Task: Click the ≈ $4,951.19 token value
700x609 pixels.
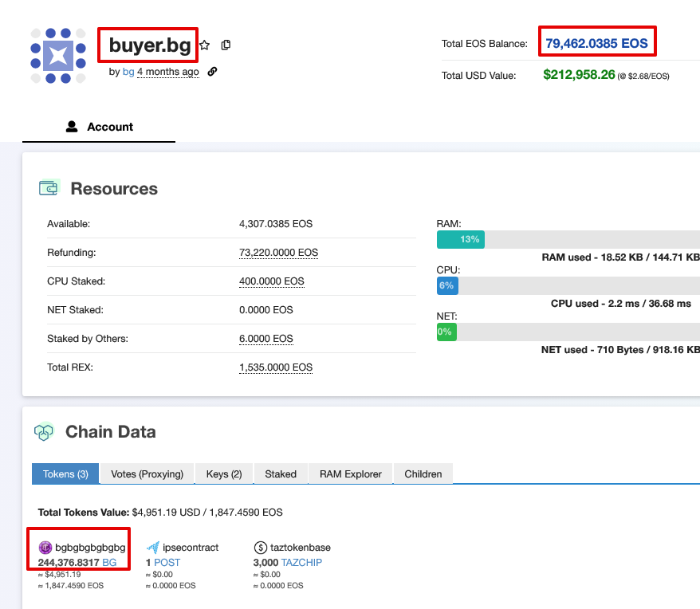Action: pos(59,574)
